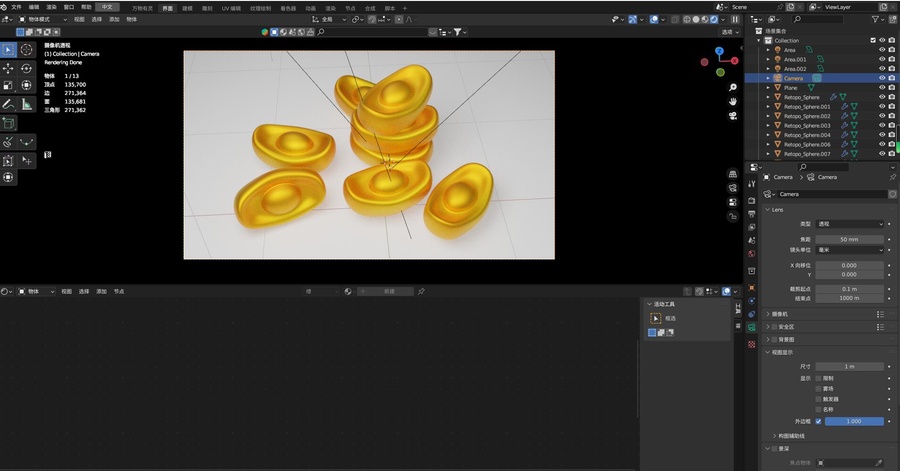This screenshot has width=900, height=471.
Task: Switch to the 建模 workspace tab
Action: click(187, 8)
